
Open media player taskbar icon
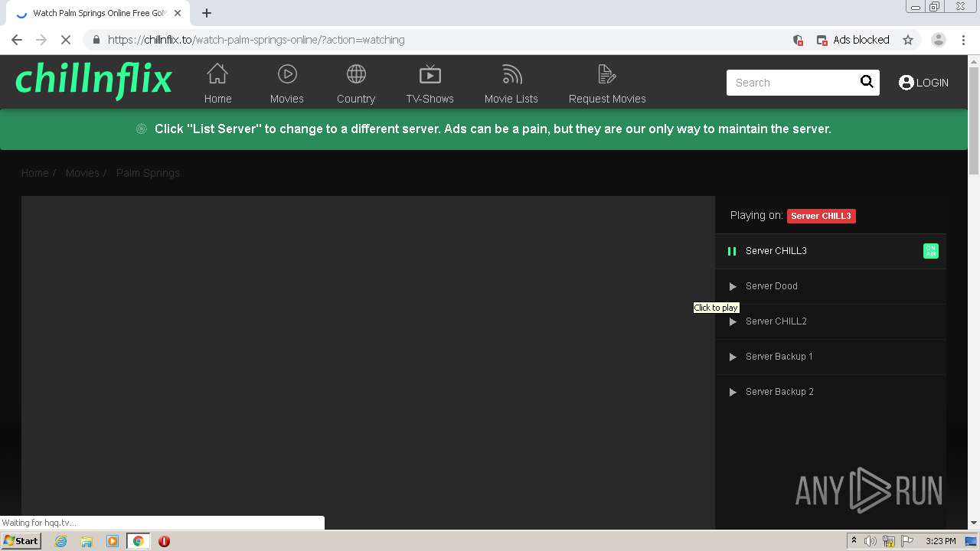pos(113,541)
